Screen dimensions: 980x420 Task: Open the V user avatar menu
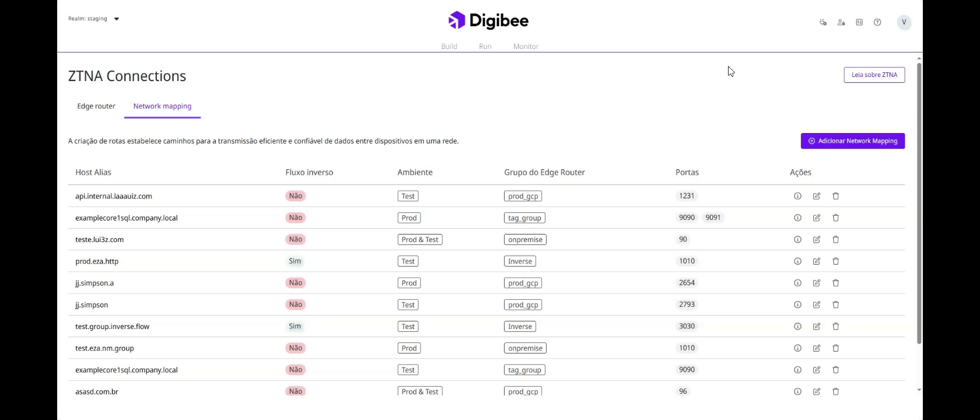click(904, 22)
